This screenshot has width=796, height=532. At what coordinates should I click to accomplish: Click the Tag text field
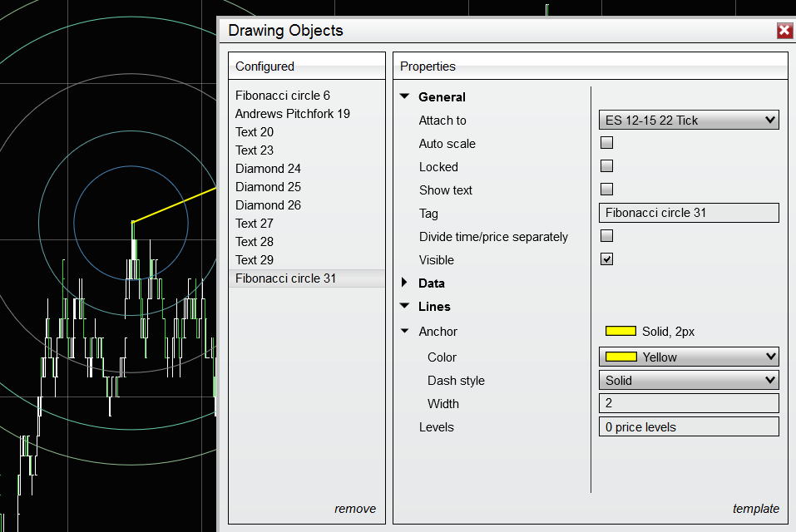688,213
